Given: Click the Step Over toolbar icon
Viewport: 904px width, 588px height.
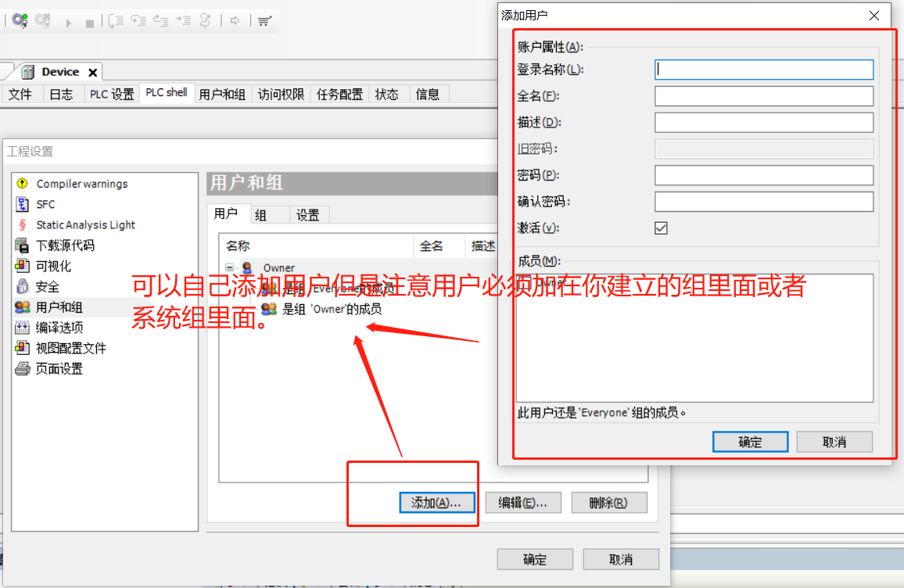Looking at the screenshot, I should pos(116,21).
